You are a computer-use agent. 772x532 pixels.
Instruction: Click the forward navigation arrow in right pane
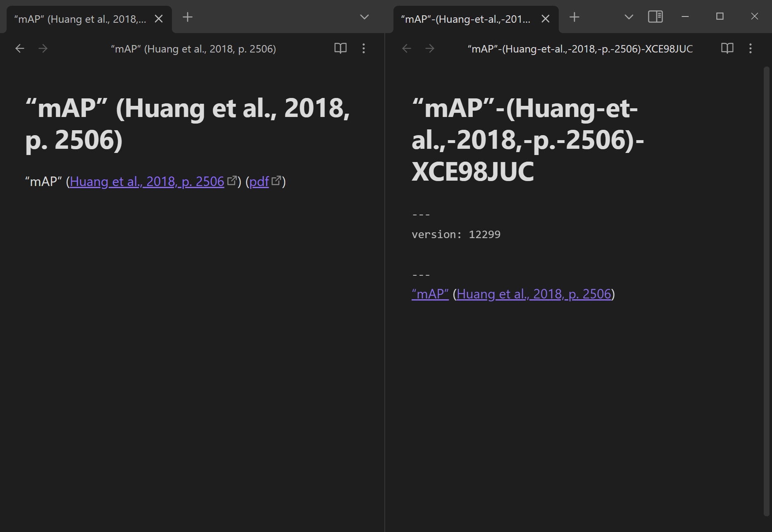tap(430, 48)
